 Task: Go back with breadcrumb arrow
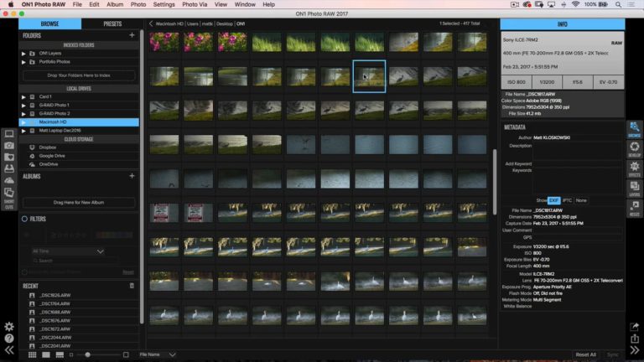[151, 23]
